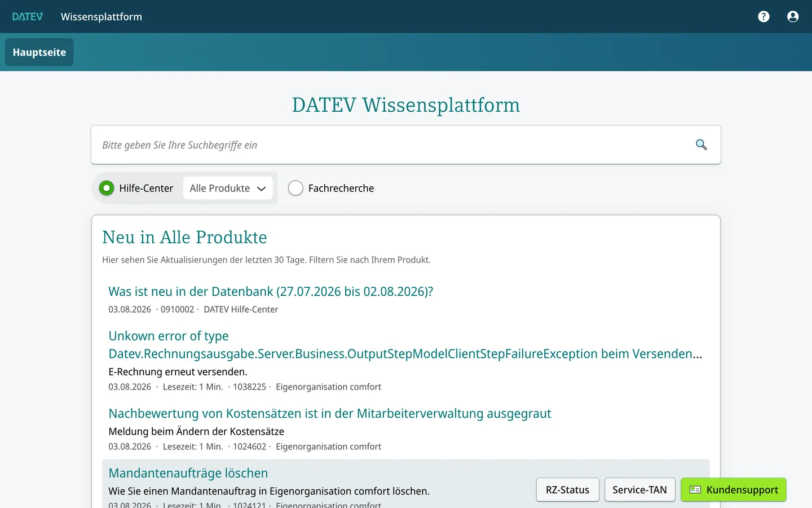Click the Wissensplattform header title
812x508 pixels.
tap(101, 16)
